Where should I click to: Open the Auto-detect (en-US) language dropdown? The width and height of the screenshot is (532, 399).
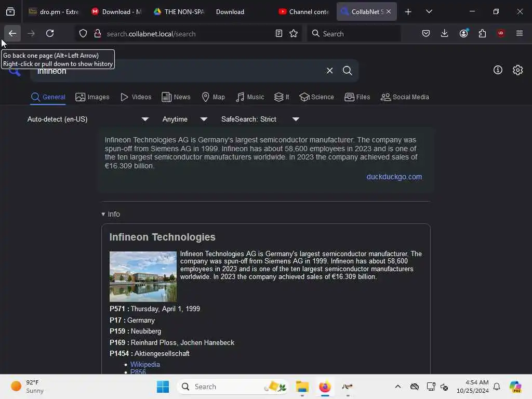coord(88,119)
